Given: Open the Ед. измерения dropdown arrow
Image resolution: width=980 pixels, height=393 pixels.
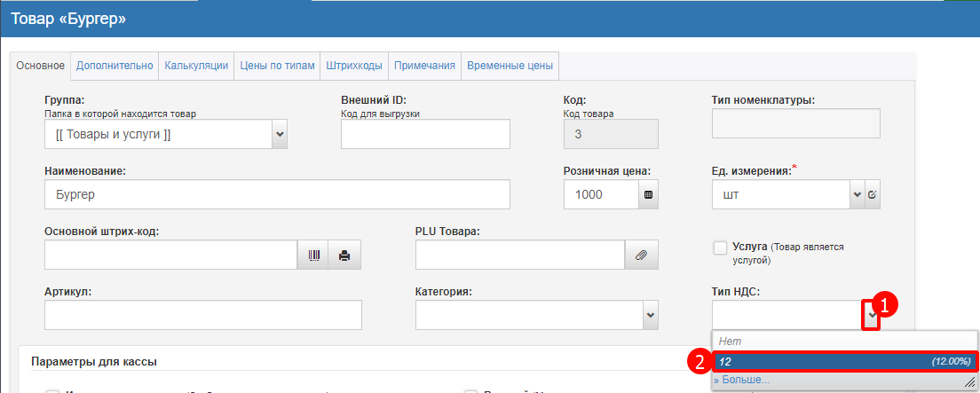Looking at the screenshot, I should point(857,194).
